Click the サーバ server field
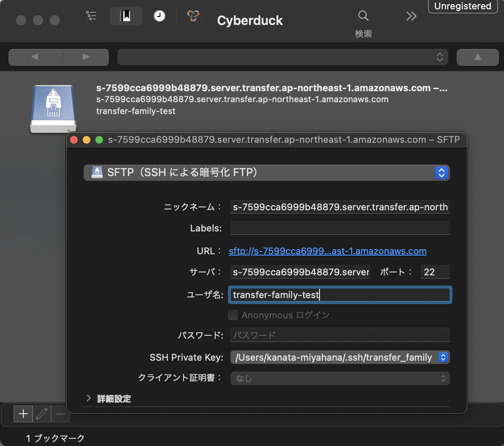Viewport: 504px width, 446px height. 300,272
